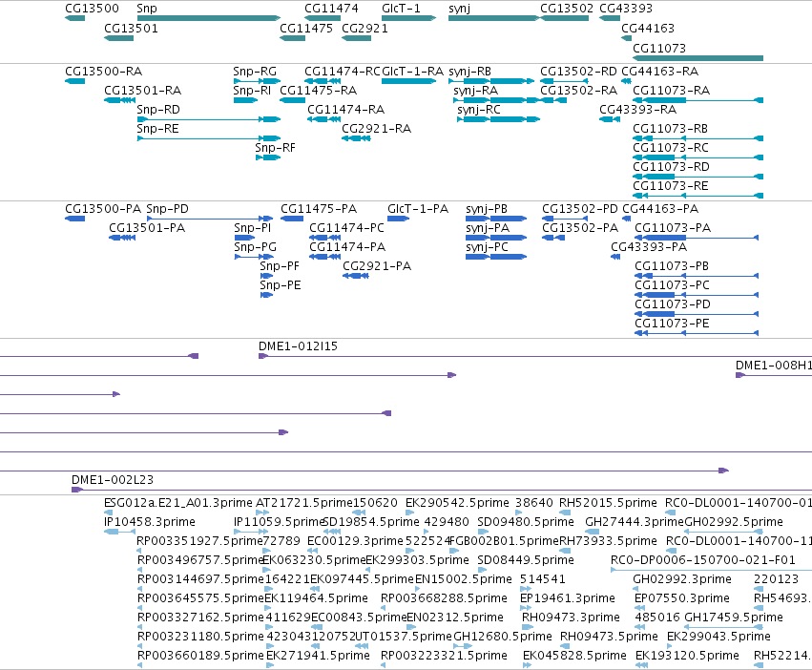This screenshot has height=670, width=812.
Task: Click EST RH52015.5prime
Action: click(x=565, y=513)
